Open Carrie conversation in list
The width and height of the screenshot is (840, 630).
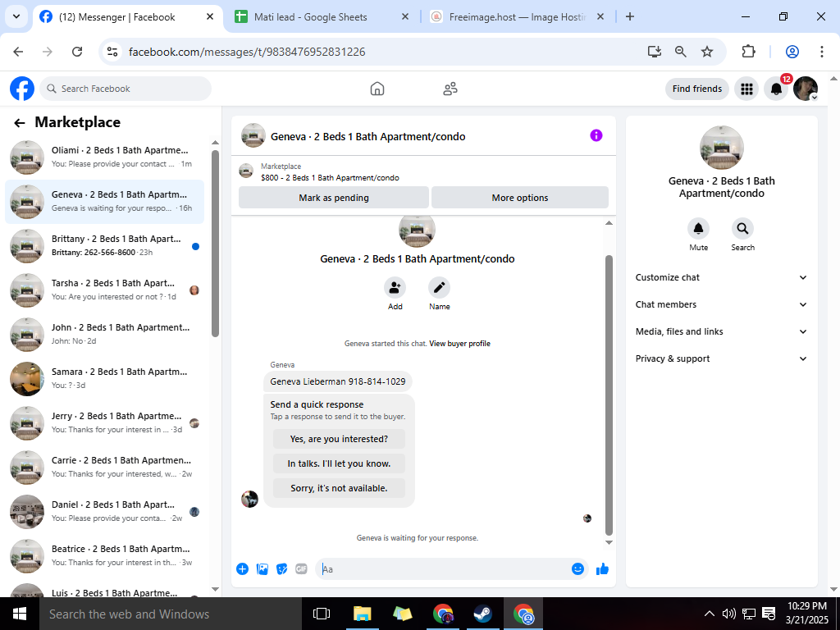tap(104, 467)
